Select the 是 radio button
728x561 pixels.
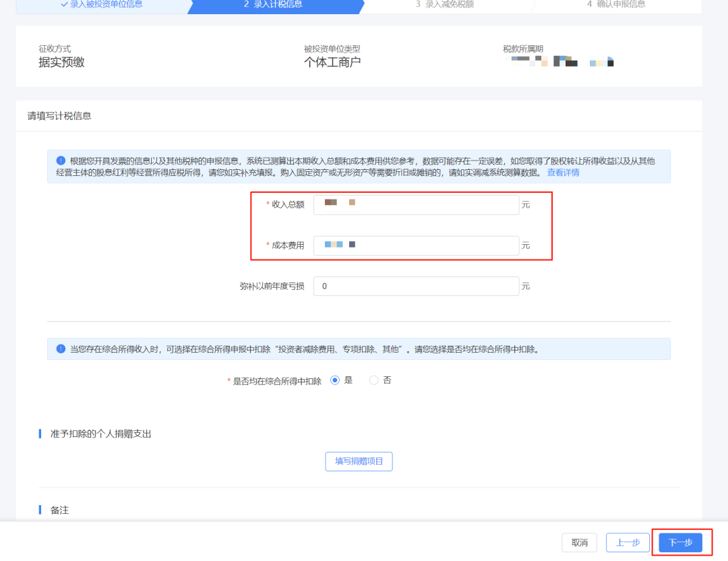point(334,380)
